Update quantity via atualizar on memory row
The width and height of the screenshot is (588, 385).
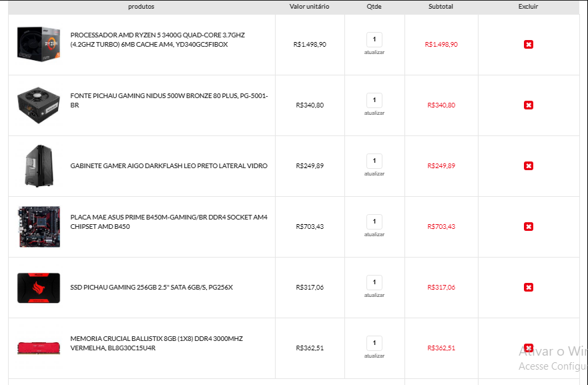coord(374,356)
